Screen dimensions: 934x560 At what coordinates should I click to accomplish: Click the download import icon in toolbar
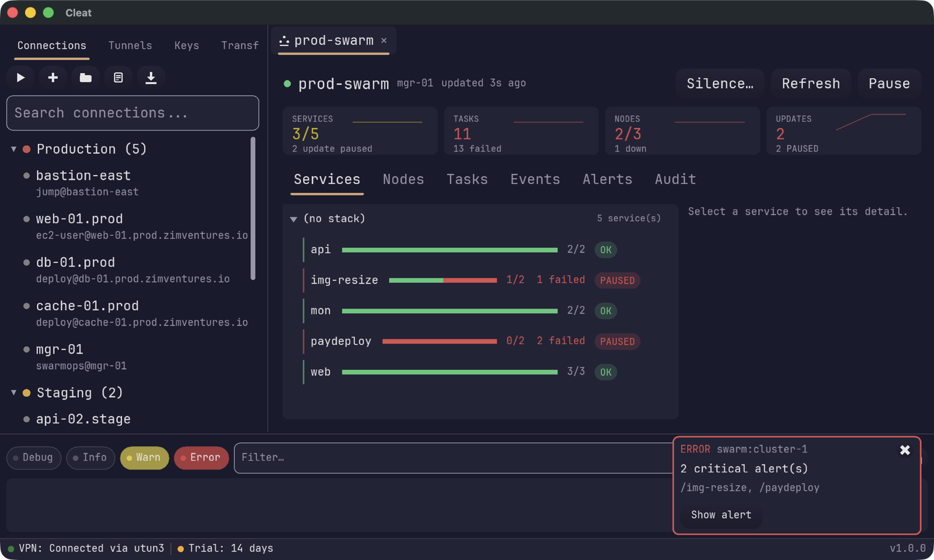click(151, 78)
